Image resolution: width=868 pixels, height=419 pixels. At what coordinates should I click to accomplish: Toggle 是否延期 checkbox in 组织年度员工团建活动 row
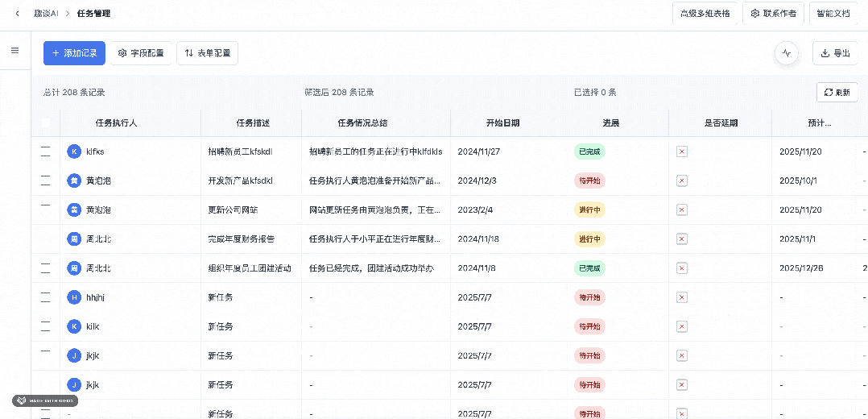point(682,268)
